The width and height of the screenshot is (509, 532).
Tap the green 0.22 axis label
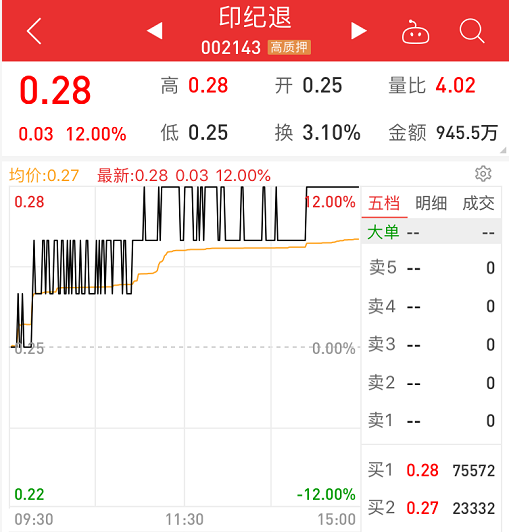coord(29,494)
